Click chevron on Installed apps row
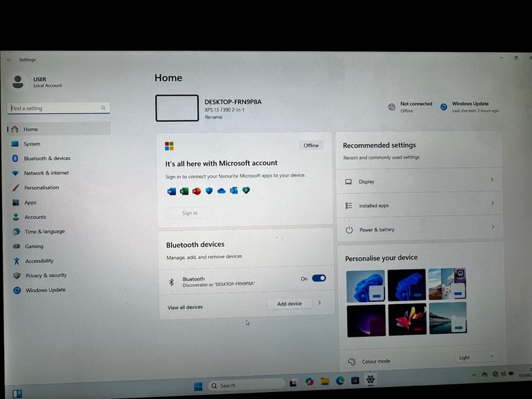The height and width of the screenshot is (399, 532). pos(493,203)
